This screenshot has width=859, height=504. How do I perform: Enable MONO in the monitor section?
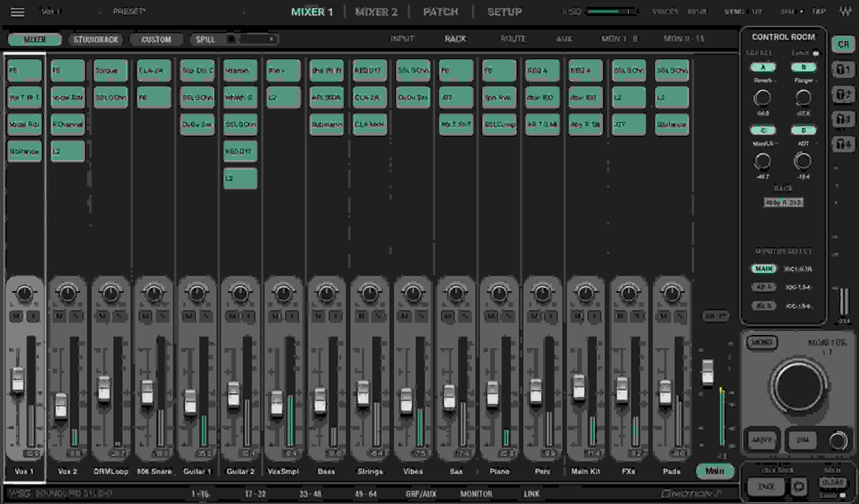pos(763,343)
